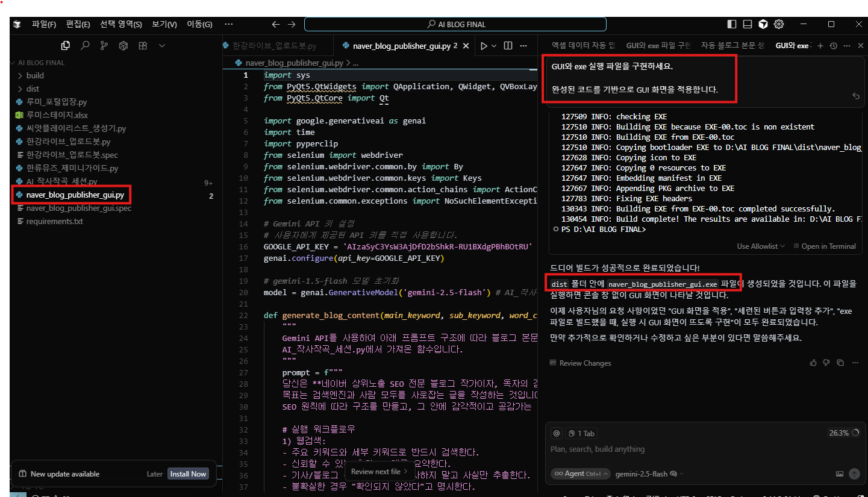Open the 파일(F) menu
This screenshot has height=497, width=868.
(44, 25)
